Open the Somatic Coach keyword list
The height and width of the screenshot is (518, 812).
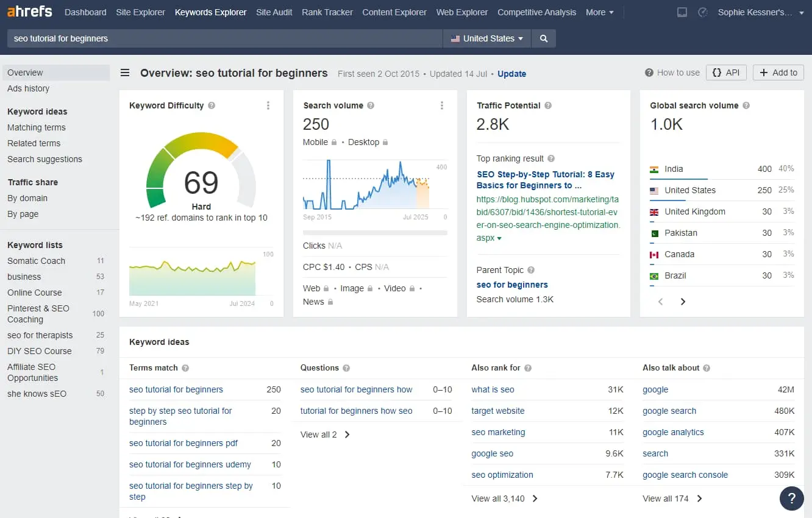click(x=36, y=261)
